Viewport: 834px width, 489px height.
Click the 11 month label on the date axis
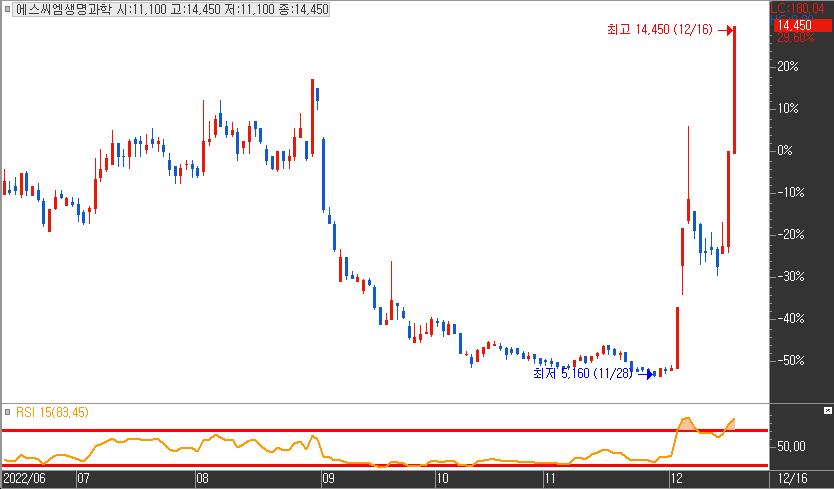[550, 478]
